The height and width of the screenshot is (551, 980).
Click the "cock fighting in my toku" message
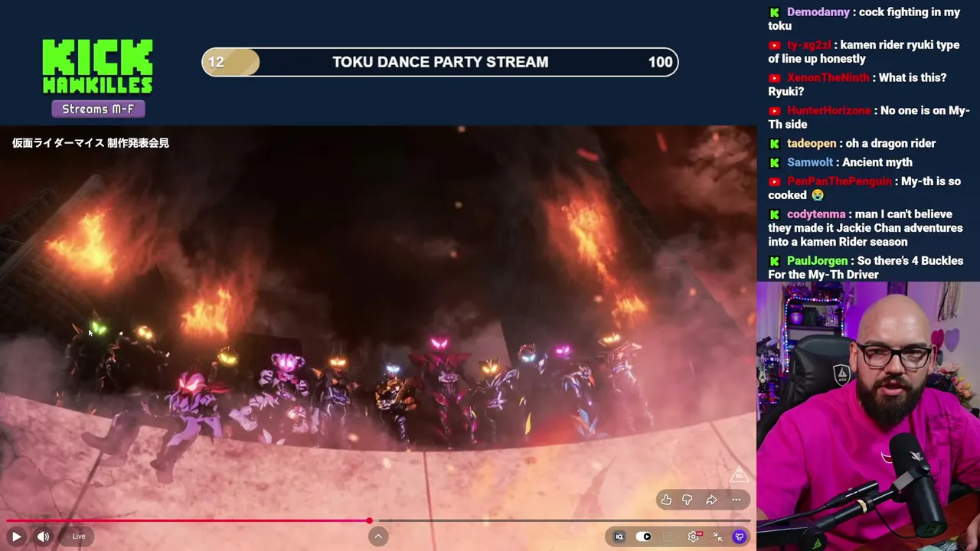tap(864, 19)
